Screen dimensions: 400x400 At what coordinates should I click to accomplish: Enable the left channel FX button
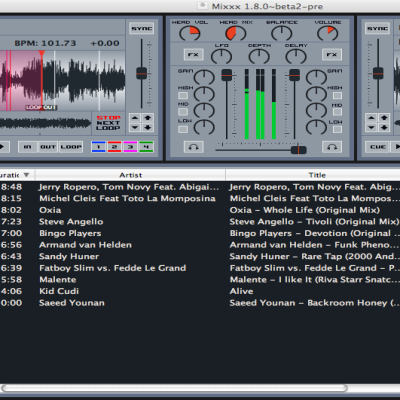tap(193, 54)
